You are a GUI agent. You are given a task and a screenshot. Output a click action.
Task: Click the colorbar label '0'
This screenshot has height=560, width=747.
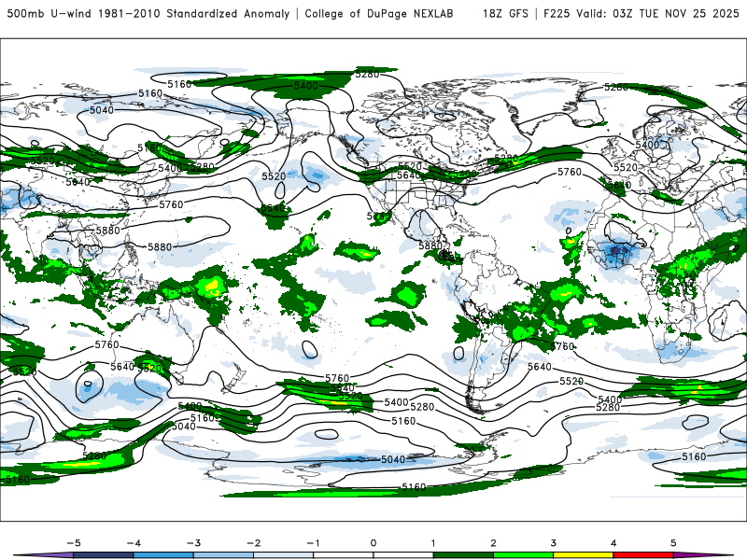pyautogui.click(x=373, y=543)
